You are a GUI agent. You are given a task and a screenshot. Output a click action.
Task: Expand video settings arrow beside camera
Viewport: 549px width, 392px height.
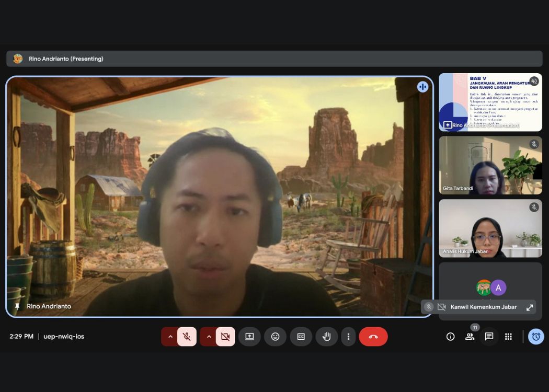(209, 337)
